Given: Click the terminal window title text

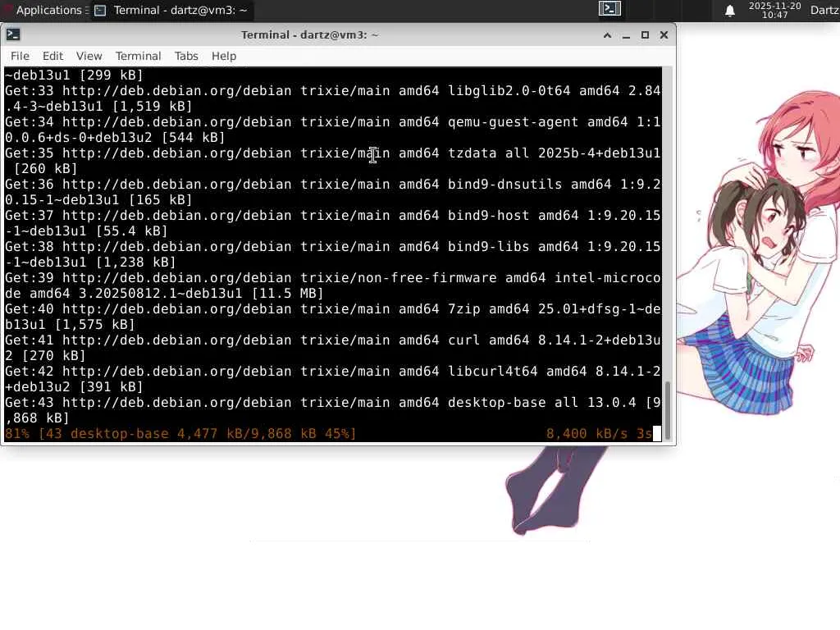Looking at the screenshot, I should 309,34.
